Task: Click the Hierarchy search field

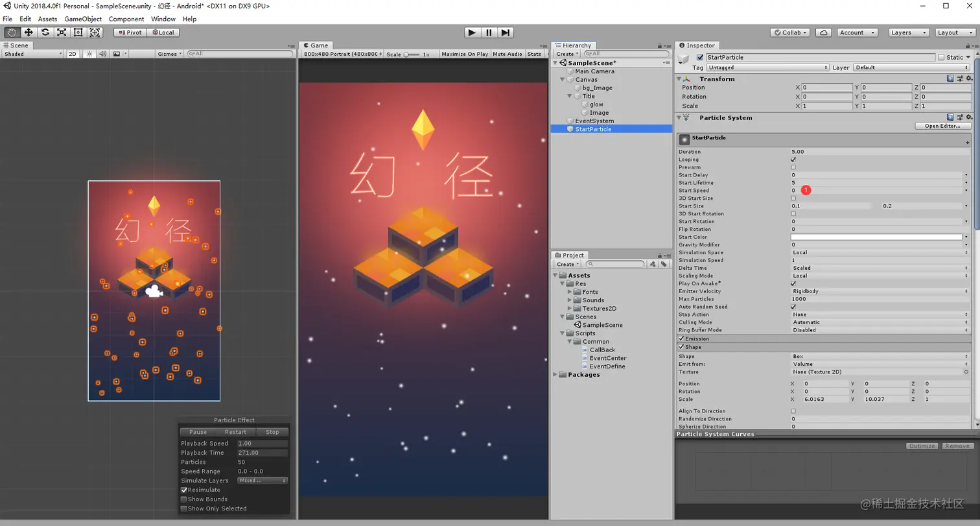Action: 626,54
